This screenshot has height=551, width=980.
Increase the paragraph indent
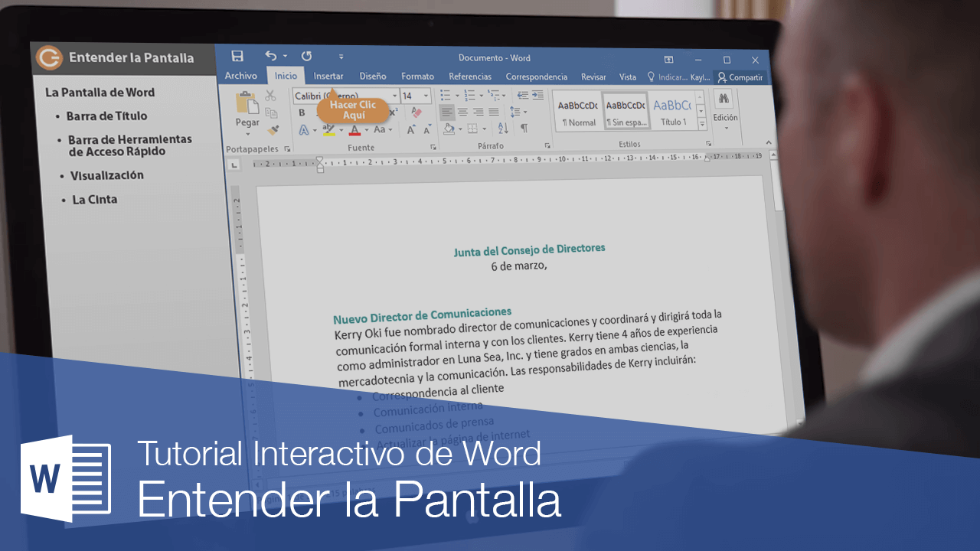(538, 96)
